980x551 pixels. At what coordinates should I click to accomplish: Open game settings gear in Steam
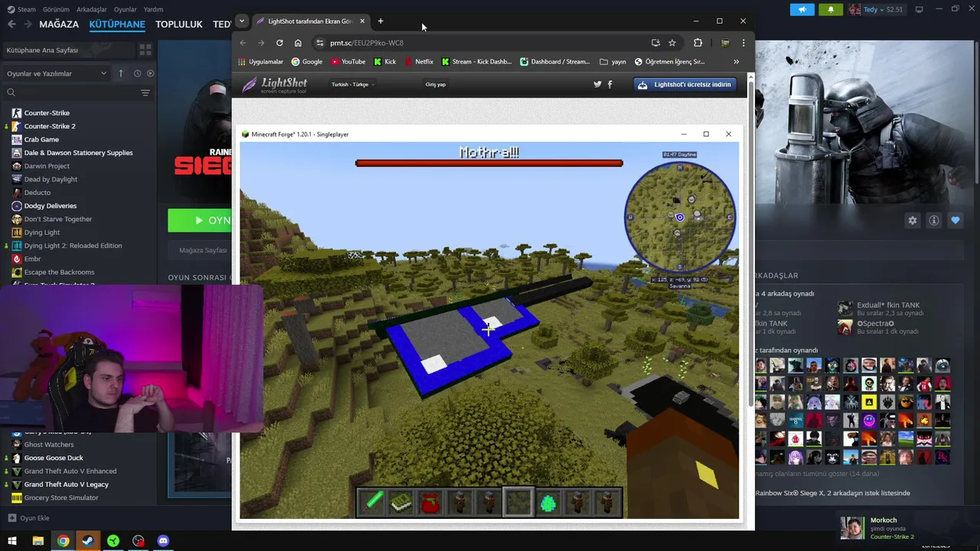tap(912, 220)
